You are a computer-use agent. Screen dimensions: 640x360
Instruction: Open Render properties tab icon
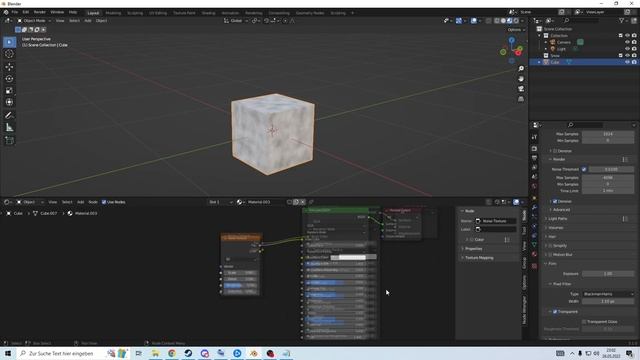[x=534, y=149]
